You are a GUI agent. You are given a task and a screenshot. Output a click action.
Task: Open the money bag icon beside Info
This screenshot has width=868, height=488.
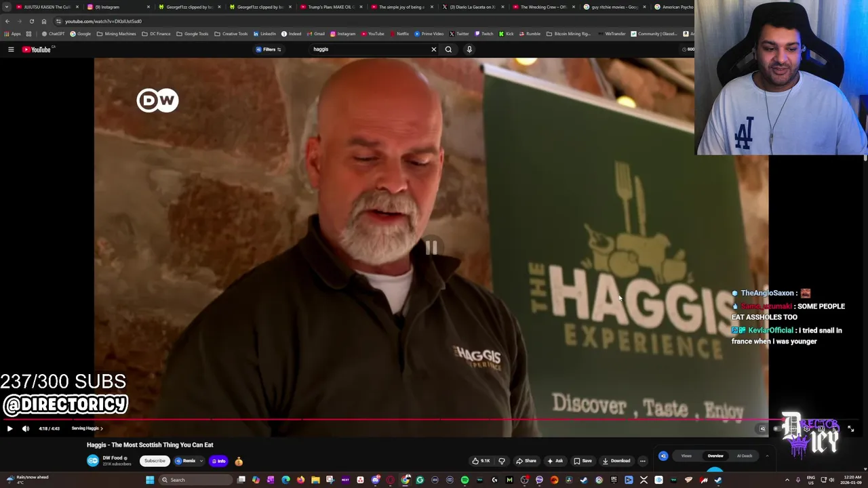pyautogui.click(x=239, y=462)
